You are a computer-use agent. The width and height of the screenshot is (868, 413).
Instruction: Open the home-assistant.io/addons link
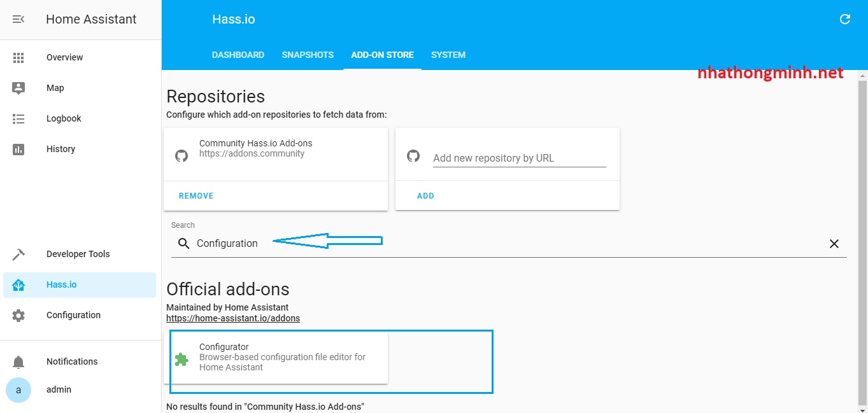click(x=233, y=318)
